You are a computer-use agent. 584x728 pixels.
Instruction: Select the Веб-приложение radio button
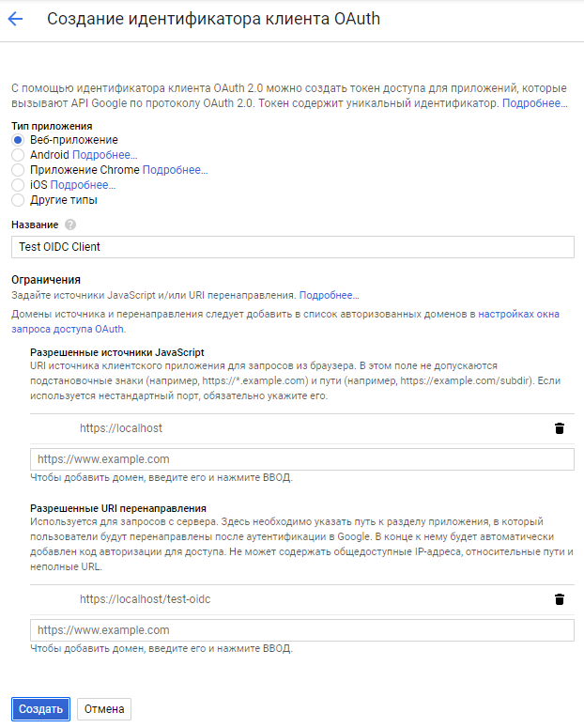click(x=18, y=140)
